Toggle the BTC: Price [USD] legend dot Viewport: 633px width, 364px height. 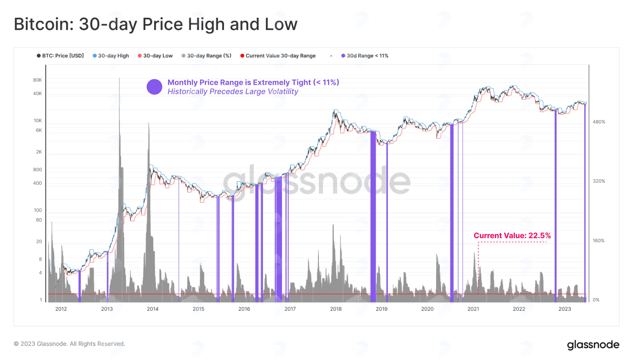pos(39,56)
